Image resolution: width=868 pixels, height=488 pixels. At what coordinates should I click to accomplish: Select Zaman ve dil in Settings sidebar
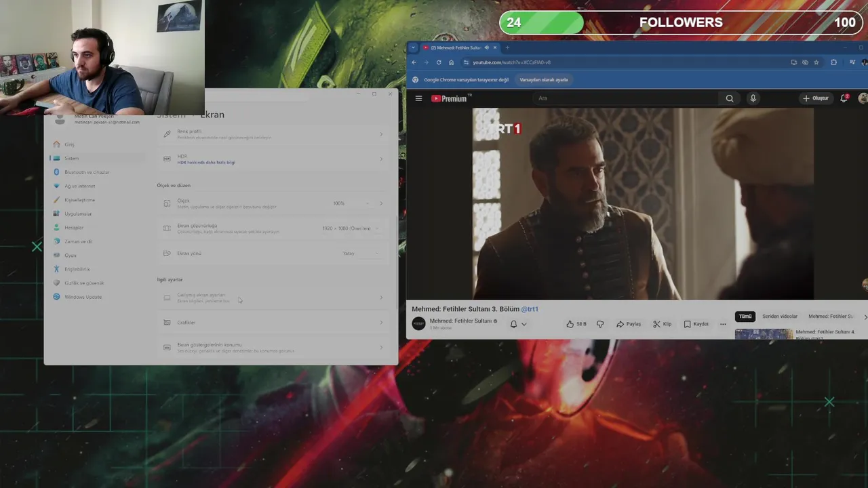(x=96, y=241)
